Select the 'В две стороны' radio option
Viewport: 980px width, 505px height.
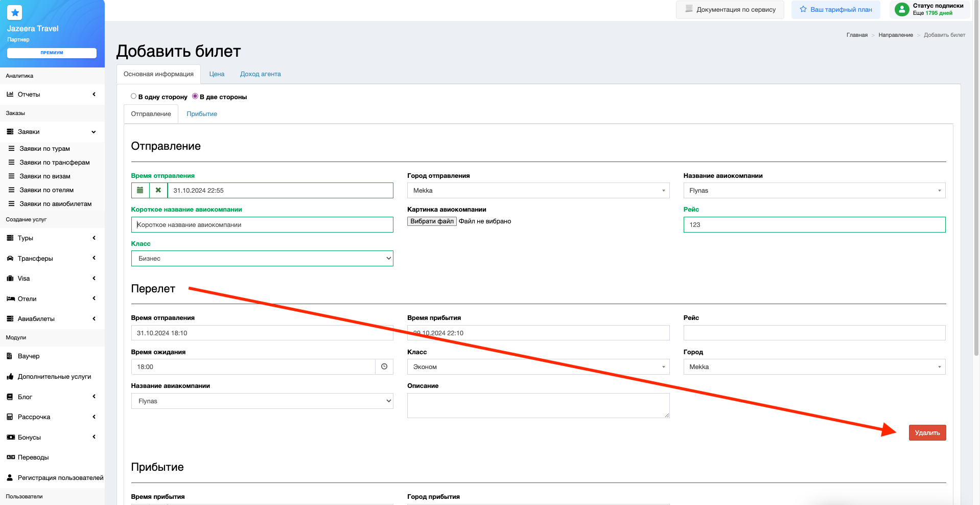click(x=195, y=96)
